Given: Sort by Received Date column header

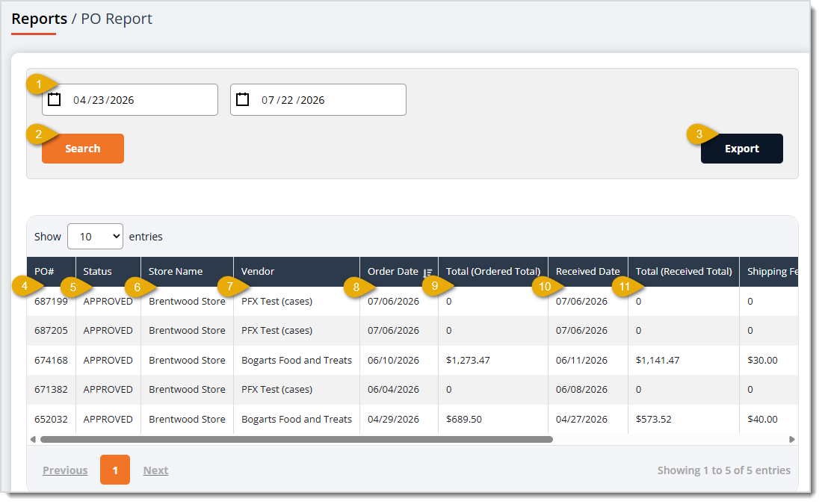Looking at the screenshot, I should tap(587, 271).
